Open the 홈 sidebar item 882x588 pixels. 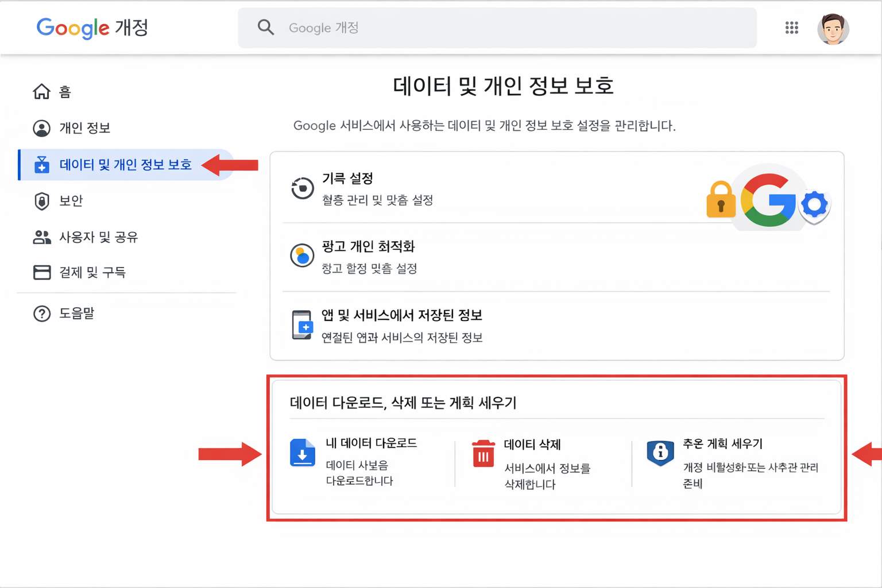[x=126, y=91]
